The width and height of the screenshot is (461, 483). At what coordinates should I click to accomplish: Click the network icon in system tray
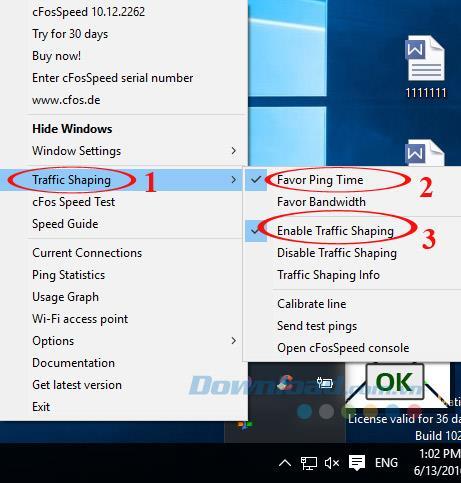308,463
